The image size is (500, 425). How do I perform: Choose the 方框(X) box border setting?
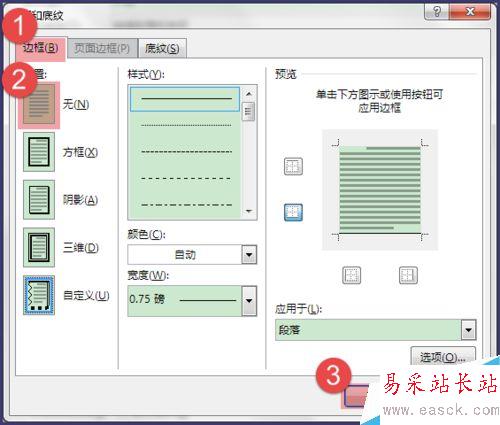click(39, 152)
